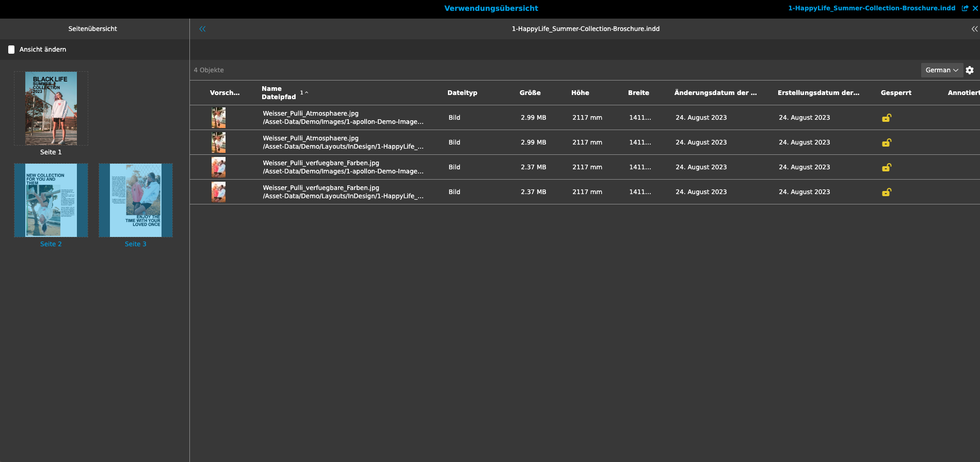Viewport: 980px width, 462px height.
Task: Open the German language dropdown
Action: pos(942,70)
